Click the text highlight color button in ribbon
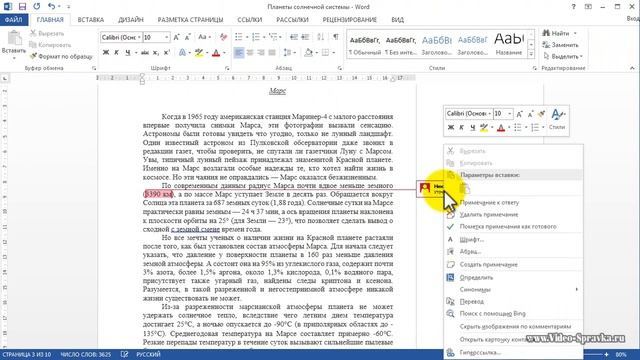Image resolution: width=640 pixels, height=360 pixels. pos(198,53)
